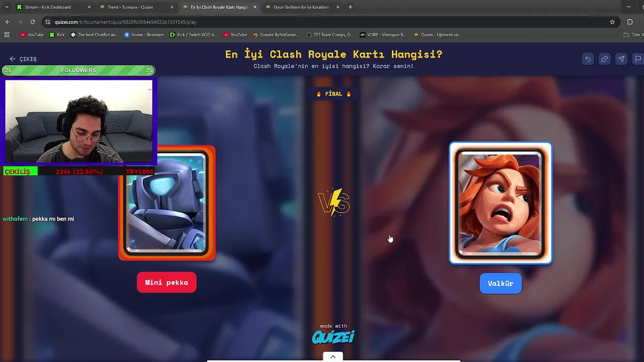The width and height of the screenshot is (644, 362).
Task: Vote for Valkür button
Action: pos(501,284)
